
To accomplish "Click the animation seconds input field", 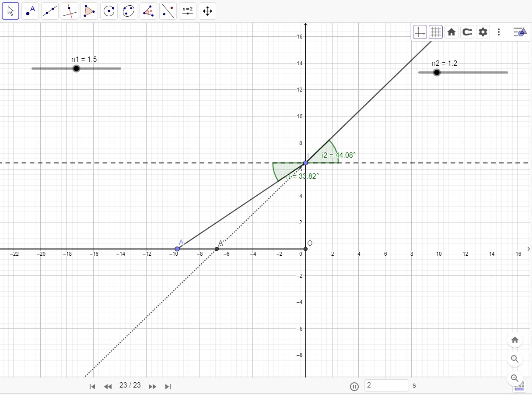I will click(387, 385).
